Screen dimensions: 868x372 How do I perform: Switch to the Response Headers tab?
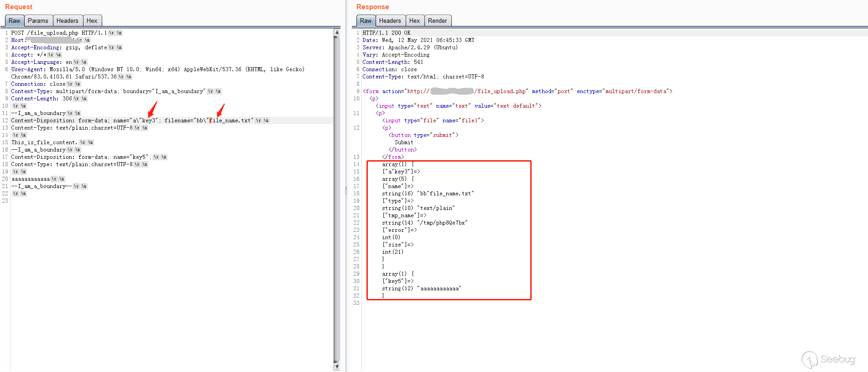pos(390,21)
